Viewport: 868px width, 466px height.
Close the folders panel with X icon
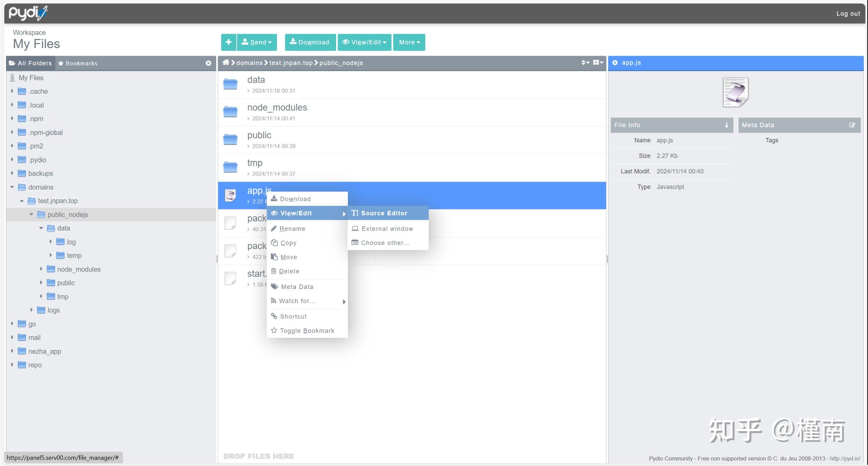(208, 63)
